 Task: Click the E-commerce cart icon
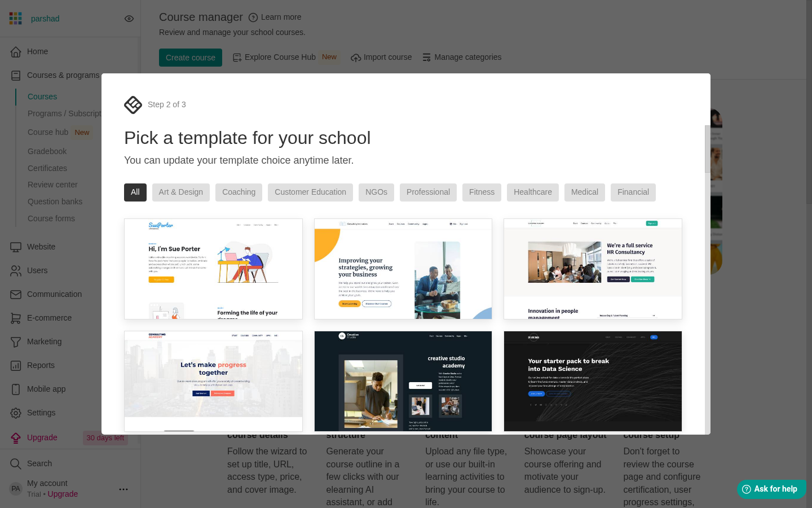[16, 318]
